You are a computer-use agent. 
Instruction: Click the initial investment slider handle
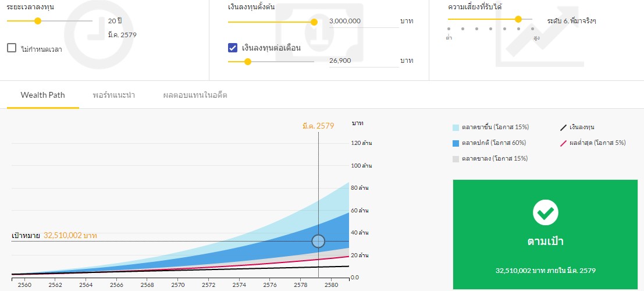314,22
